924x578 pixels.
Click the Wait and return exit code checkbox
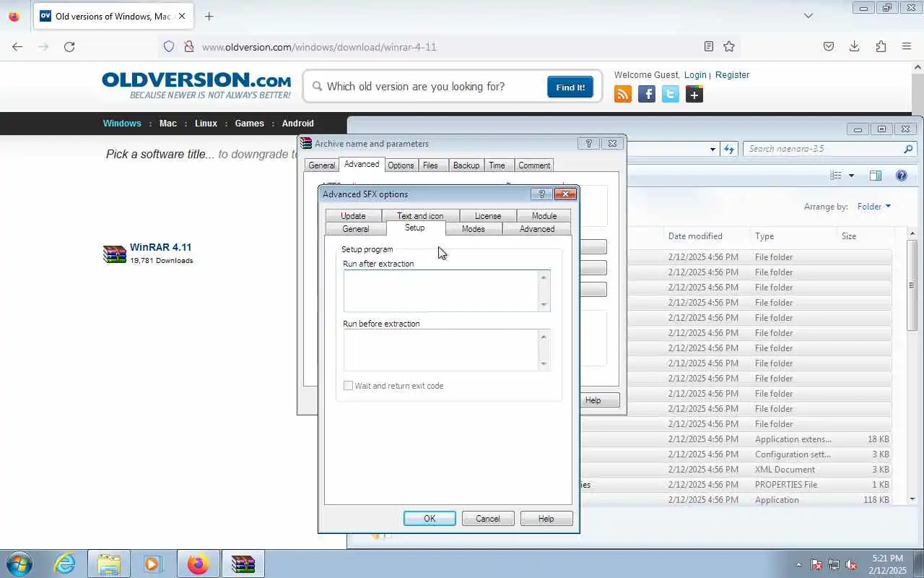pyautogui.click(x=348, y=386)
